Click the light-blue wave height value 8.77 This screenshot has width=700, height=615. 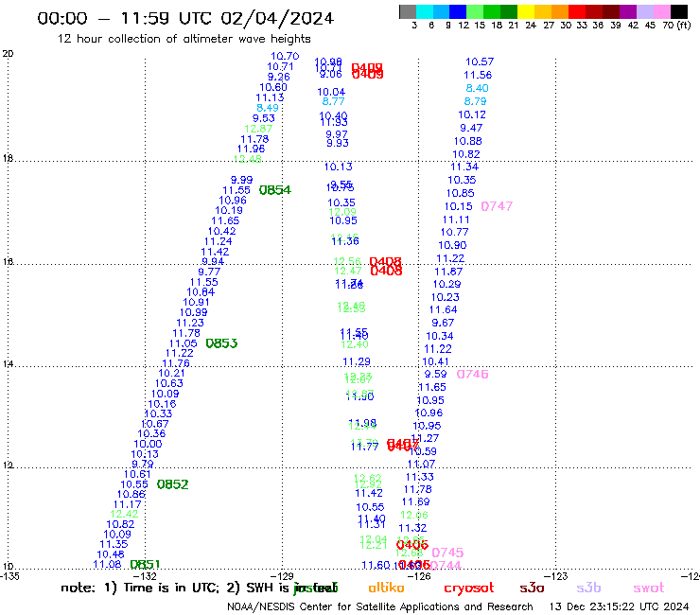coord(334,102)
